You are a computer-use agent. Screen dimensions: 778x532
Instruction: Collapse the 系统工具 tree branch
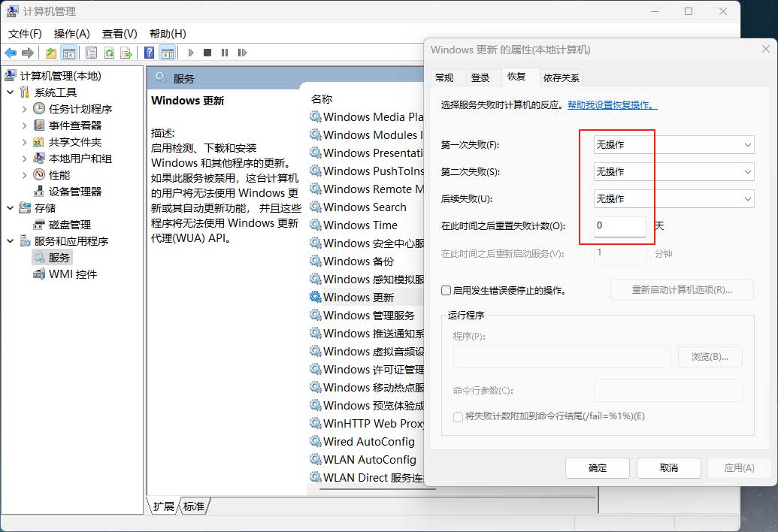(11, 92)
